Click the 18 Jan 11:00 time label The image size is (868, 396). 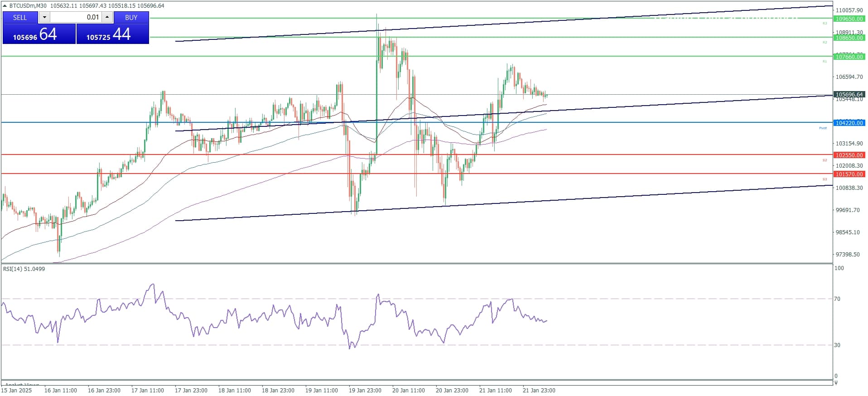[235, 391]
